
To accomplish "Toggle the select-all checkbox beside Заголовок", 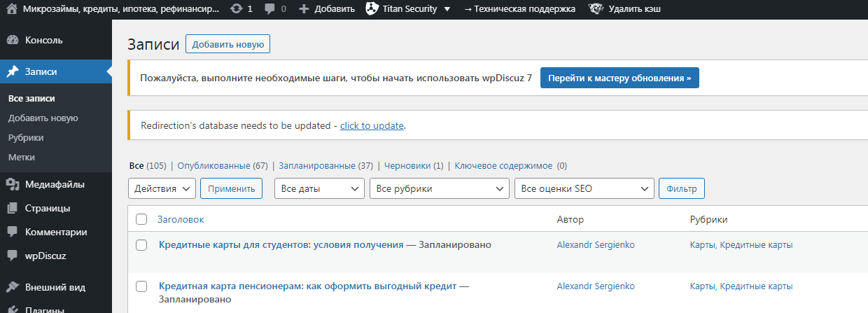I will pyautogui.click(x=141, y=219).
